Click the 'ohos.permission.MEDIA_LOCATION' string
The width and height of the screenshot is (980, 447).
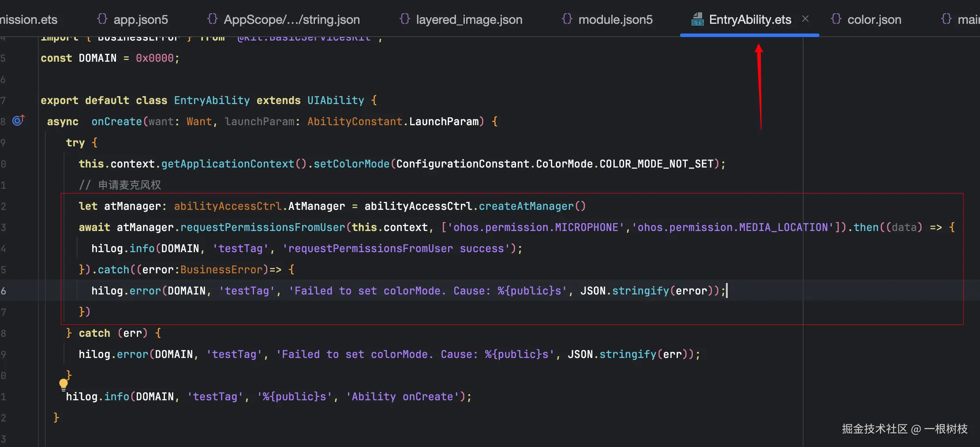point(733,227)
